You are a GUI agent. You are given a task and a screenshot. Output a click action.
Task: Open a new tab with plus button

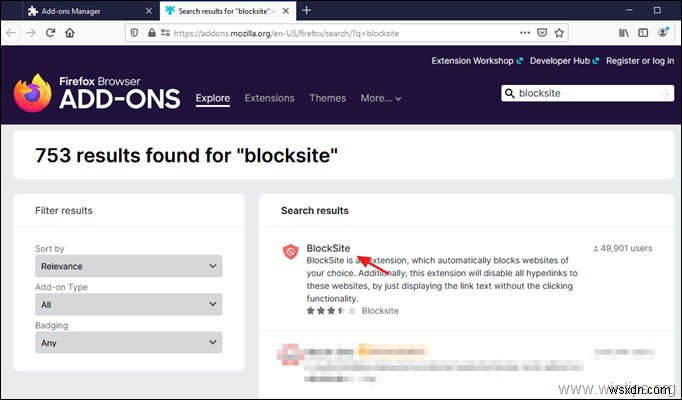307,10
